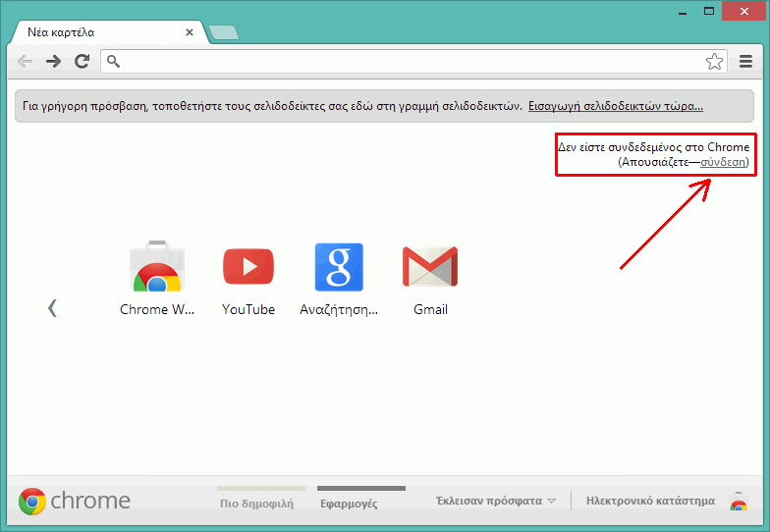Reload the page with refresh icon
770x532 pixels.
tap(82, 61)
